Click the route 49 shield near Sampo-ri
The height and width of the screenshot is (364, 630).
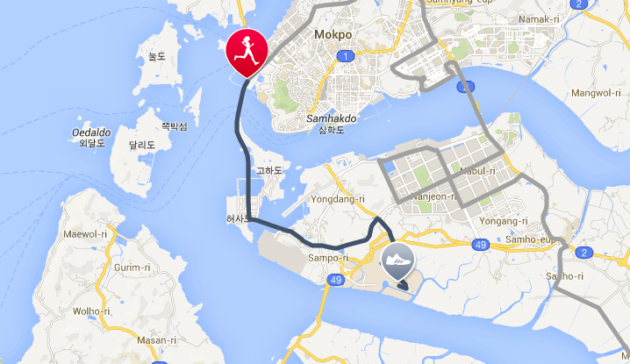tap(336, 280)
